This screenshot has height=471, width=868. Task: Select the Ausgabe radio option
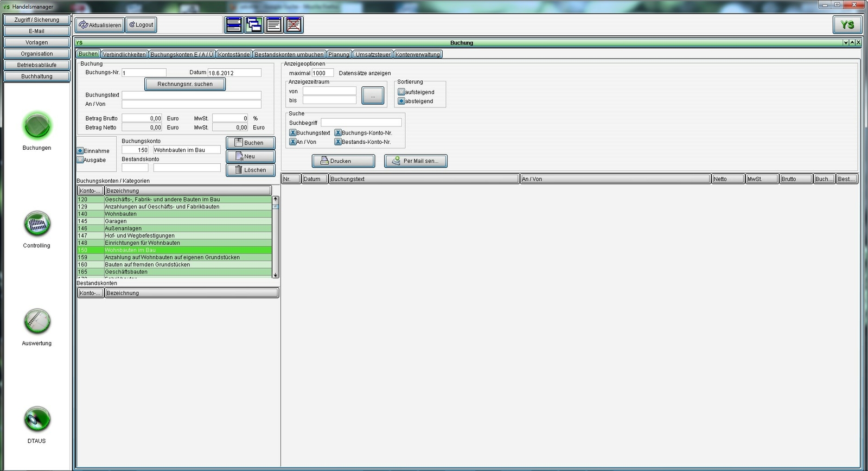point(80,160)
